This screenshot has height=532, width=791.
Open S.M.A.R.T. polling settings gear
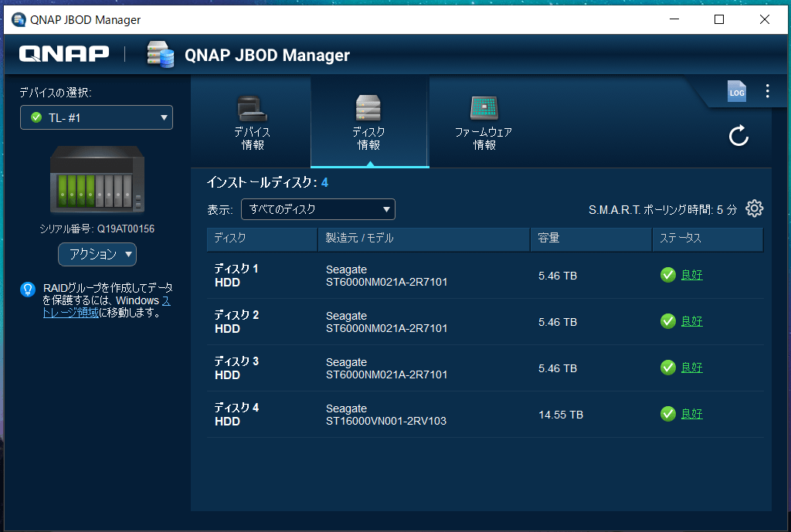(x=754, y=208)
